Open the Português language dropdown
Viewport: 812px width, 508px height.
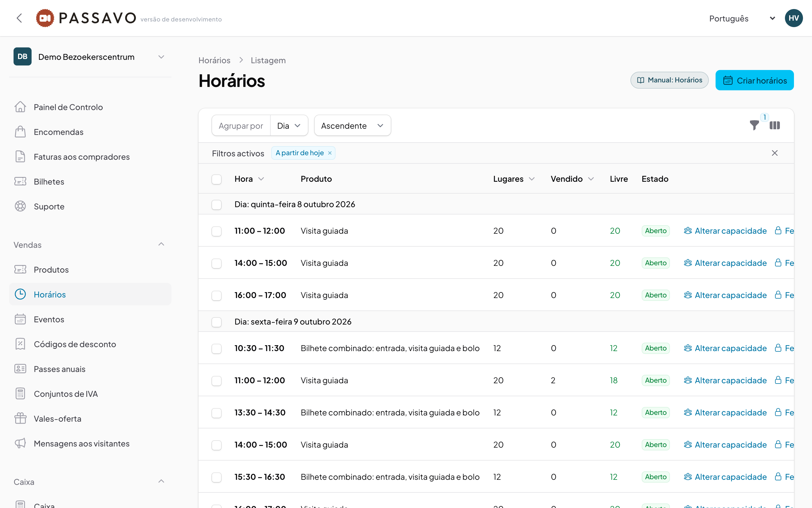(743, 18)
